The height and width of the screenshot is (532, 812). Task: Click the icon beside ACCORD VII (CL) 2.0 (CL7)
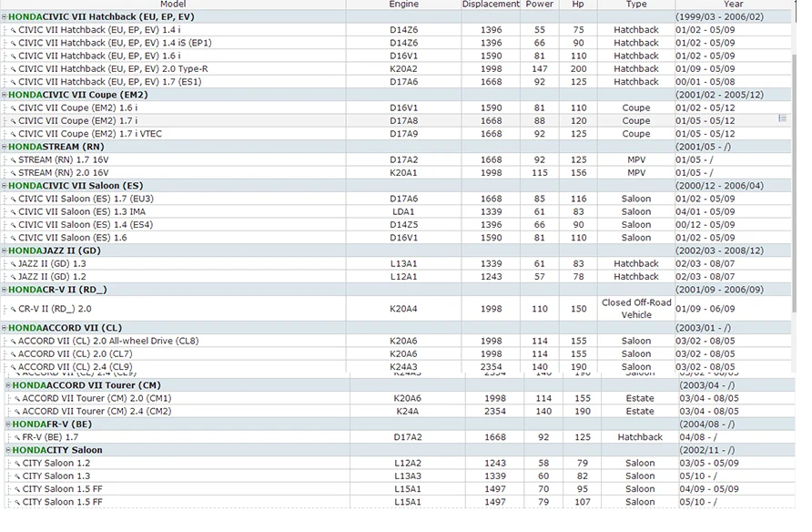click(x=14, y=354)
